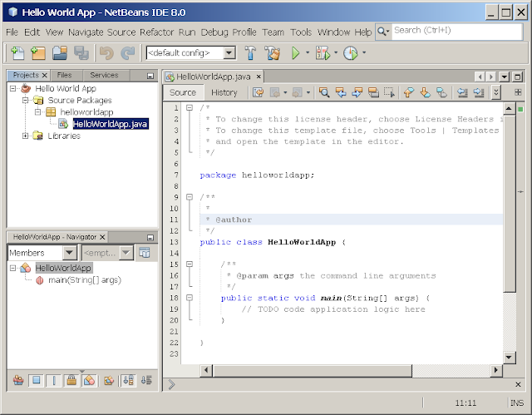Toggle Show Non-Public Members padlock filter
The width and height of the screenshot is (532, 415).
71,380
